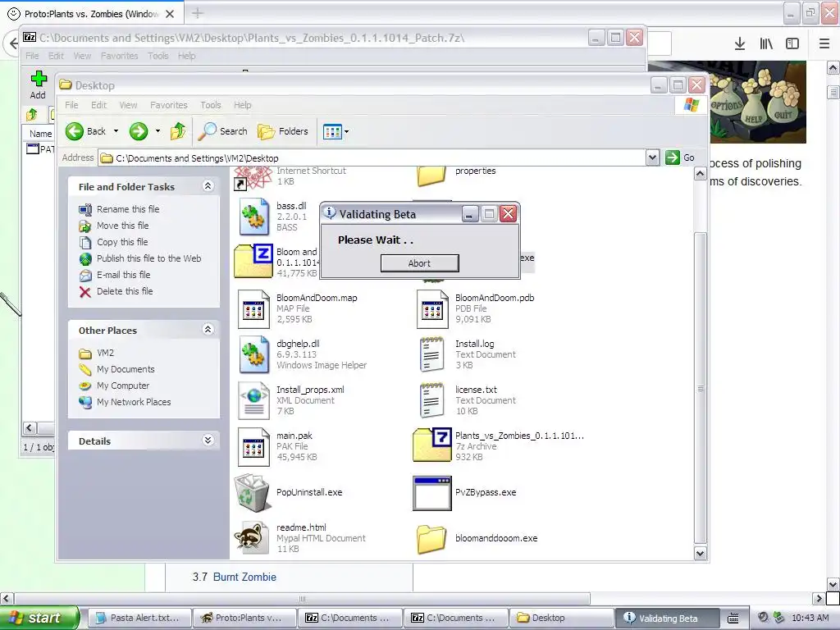This screenshot has height=630, width=840.
Task: Select the license.txt file icon
Action: coord(432,400)
